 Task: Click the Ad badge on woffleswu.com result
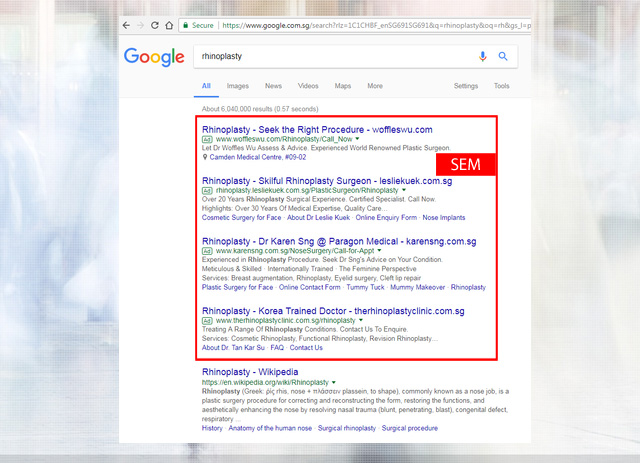pos(207,140)
